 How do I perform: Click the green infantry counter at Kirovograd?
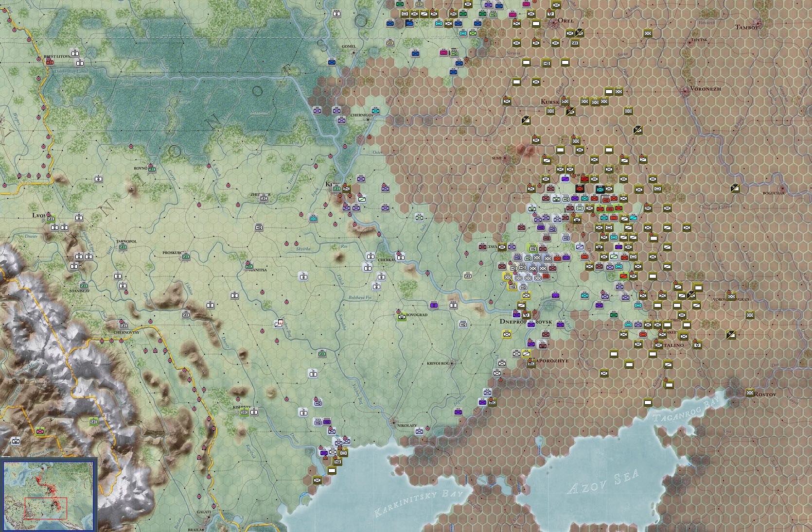click(x=402, y=317)
